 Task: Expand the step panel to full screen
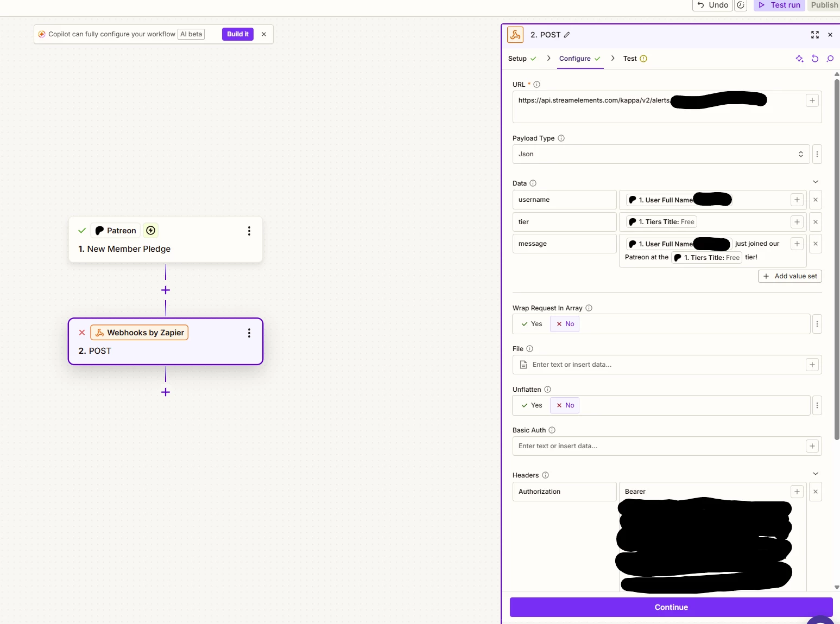[815, 35]
